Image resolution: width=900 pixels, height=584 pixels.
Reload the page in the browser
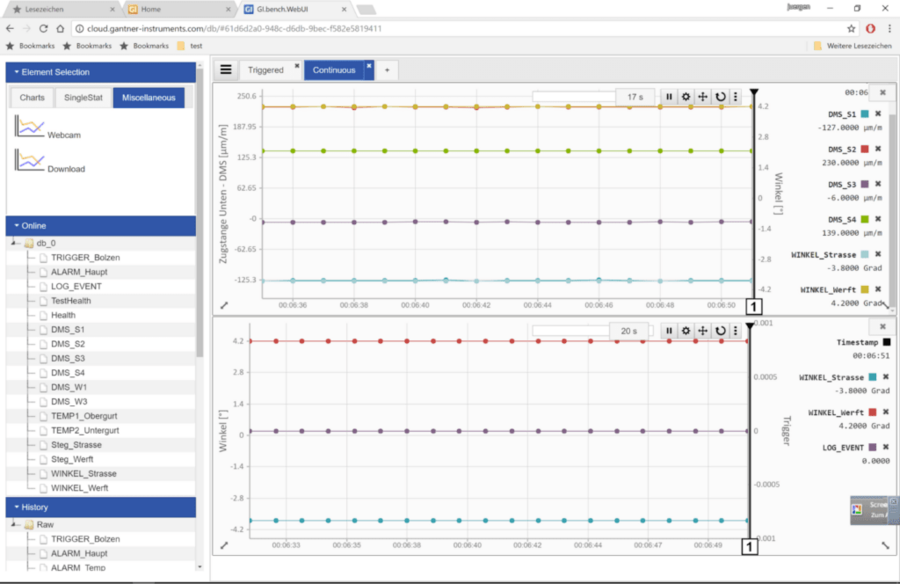coord(44,28)
